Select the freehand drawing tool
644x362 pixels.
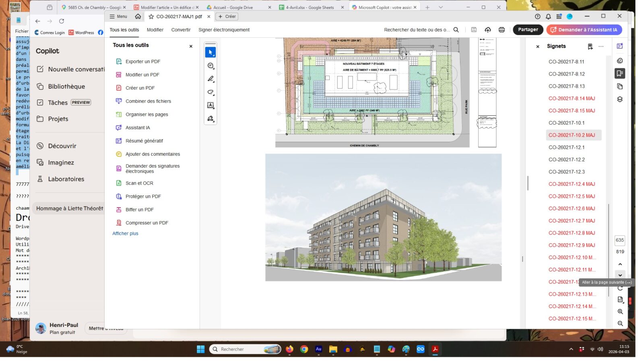(211, 92)
